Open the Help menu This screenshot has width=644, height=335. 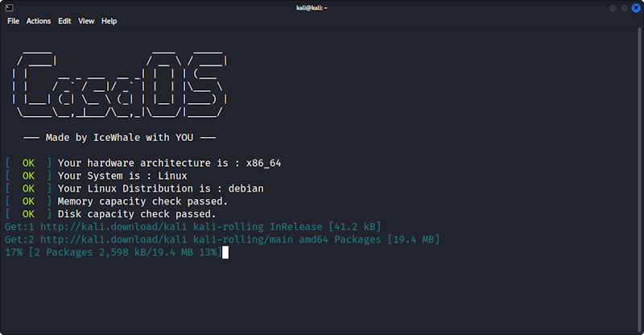[109, 21]
